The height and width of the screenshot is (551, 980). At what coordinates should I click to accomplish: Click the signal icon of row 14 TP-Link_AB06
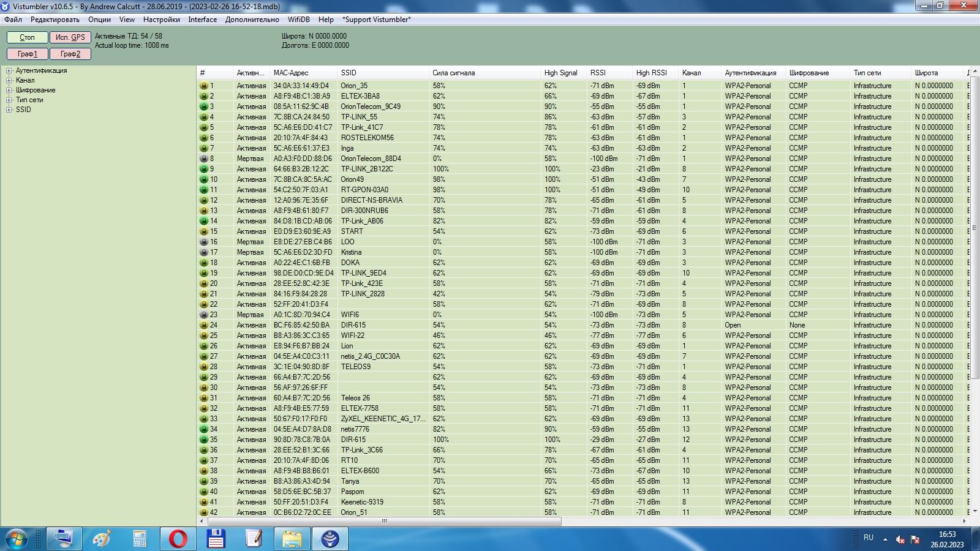pyautogui.click(x=204, y=221)
